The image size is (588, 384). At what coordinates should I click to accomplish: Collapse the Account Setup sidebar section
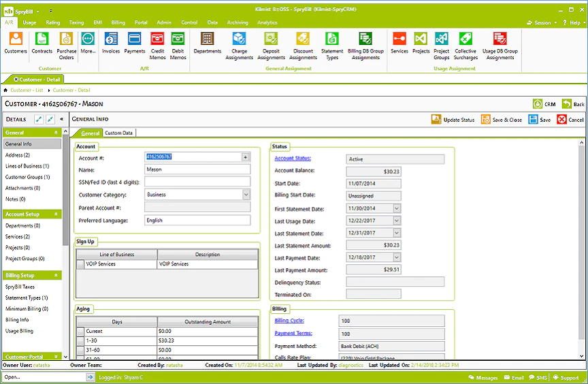point(56,214)
